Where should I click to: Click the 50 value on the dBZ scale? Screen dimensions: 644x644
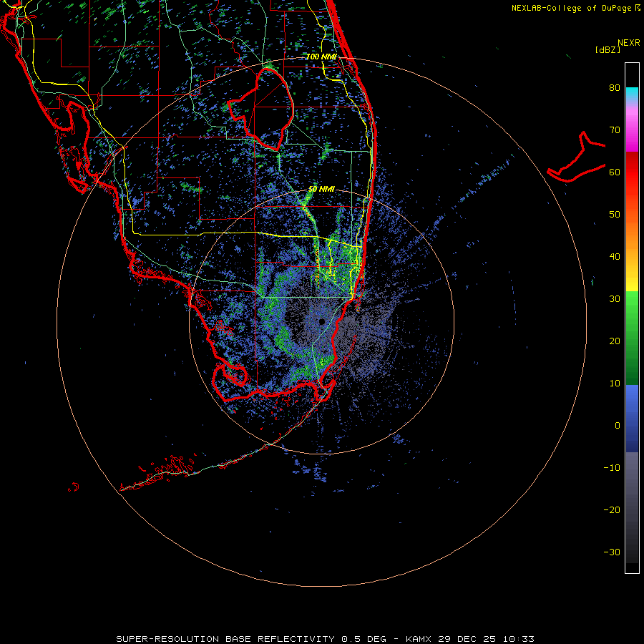(615, 215)
